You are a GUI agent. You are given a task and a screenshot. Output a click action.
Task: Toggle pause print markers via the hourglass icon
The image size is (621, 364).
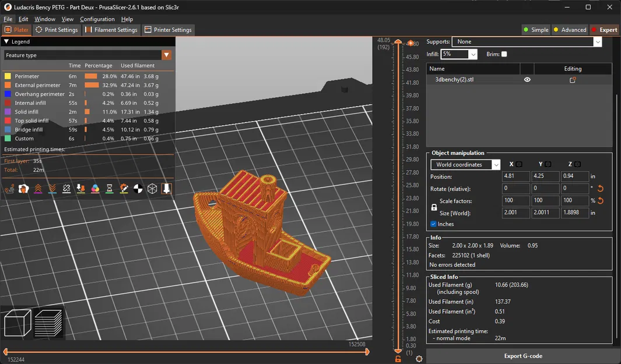[x=108, y=188]
